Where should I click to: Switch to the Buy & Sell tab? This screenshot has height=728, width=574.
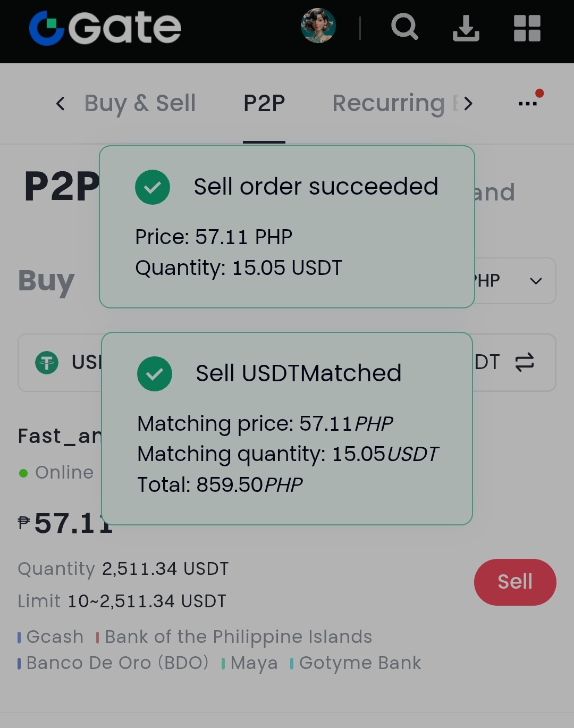[x=140, y=103]
